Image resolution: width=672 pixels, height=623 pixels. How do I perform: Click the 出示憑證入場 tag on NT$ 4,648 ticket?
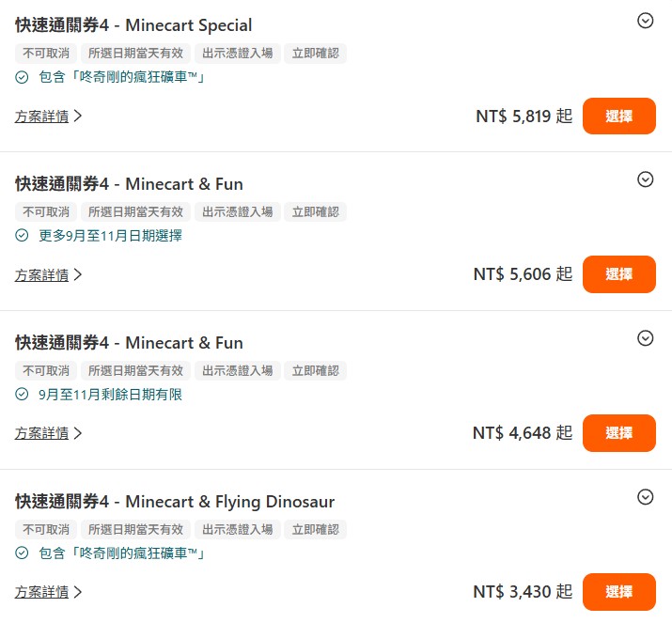pyautogui.click(x=238, y=371)
